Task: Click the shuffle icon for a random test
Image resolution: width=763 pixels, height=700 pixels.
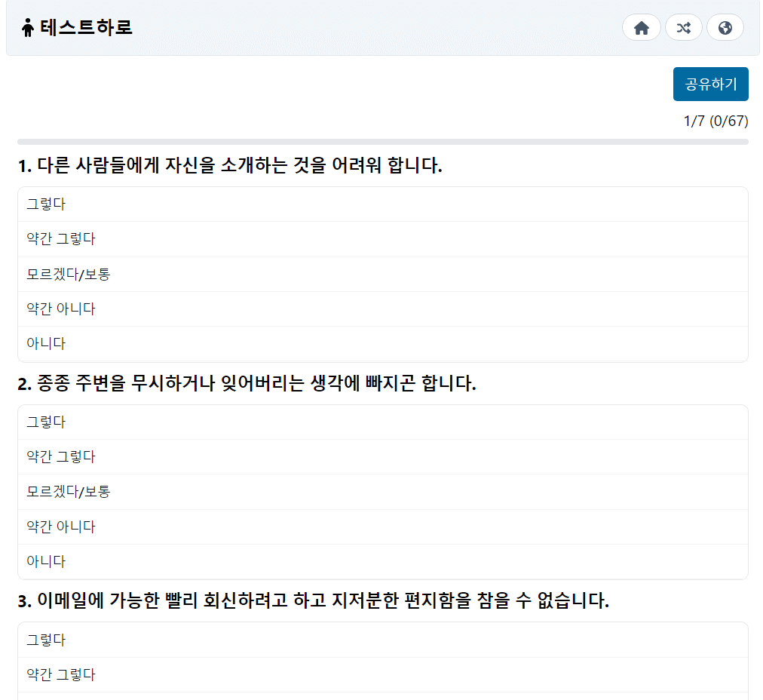Action: [684, 27]
